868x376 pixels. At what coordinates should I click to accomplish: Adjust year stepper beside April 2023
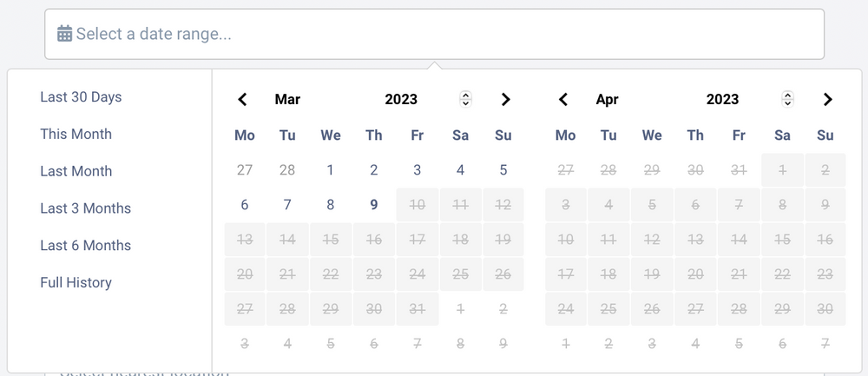point(787,99)
